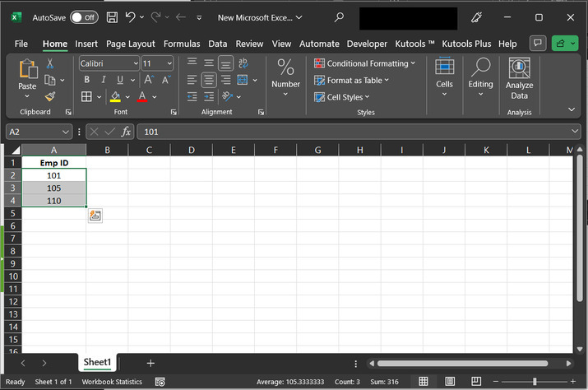
Task: Click the Decrease Indent icon
Action: coord(192,97)
